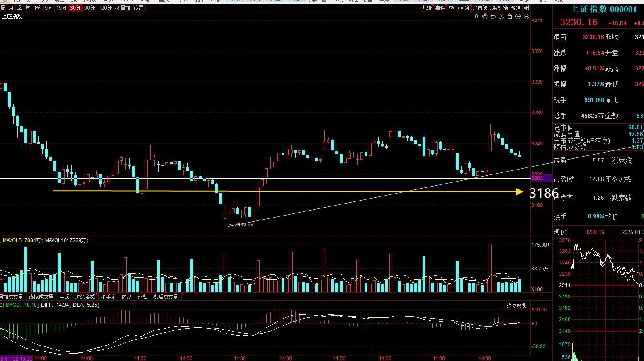The width and height of the screenshot is (644, 361).
Task: Select the 120分 period tab
Action: [105, 8]
